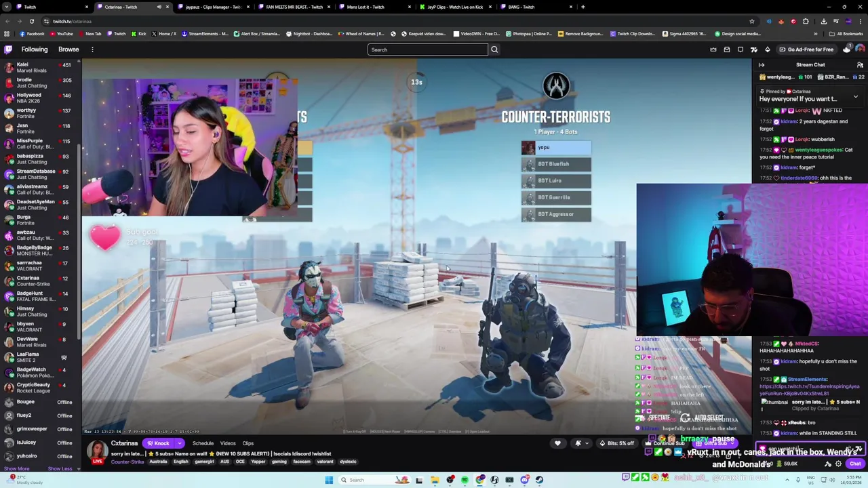The width and height of the screenshot is (868, 488).
Task: Open the user avatar menu
Action: coord(860,49)
